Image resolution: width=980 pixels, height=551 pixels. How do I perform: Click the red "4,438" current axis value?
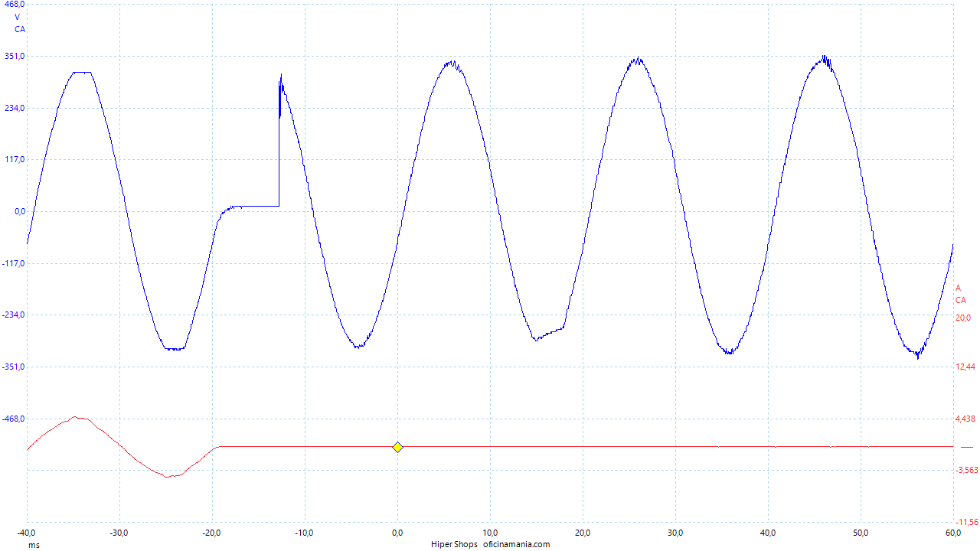point(965,419)
